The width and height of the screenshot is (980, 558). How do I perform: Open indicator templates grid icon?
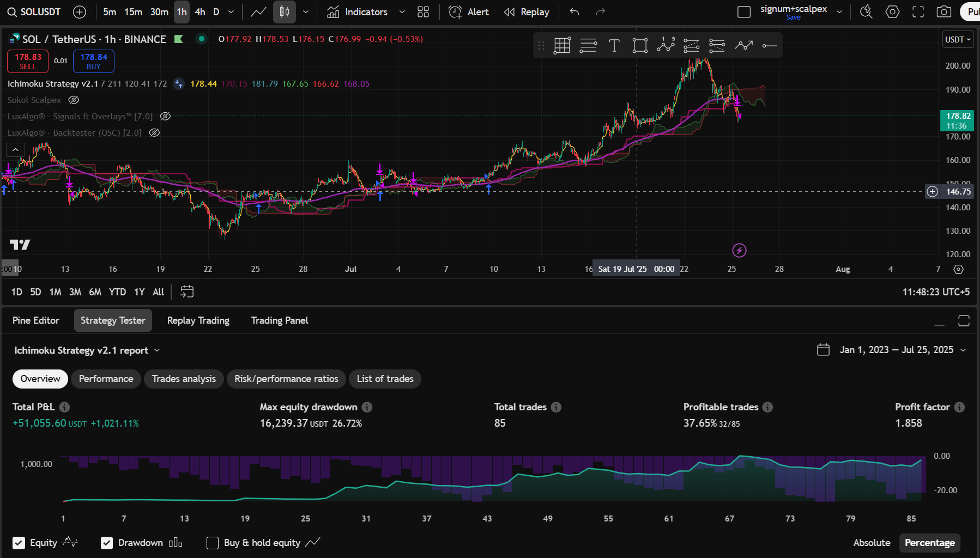(423, 12)
